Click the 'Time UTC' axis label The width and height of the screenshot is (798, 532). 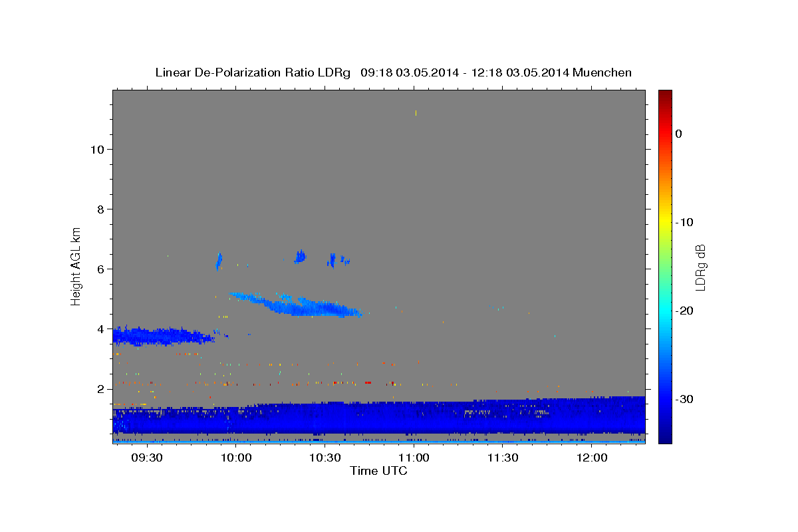point(378,471)
